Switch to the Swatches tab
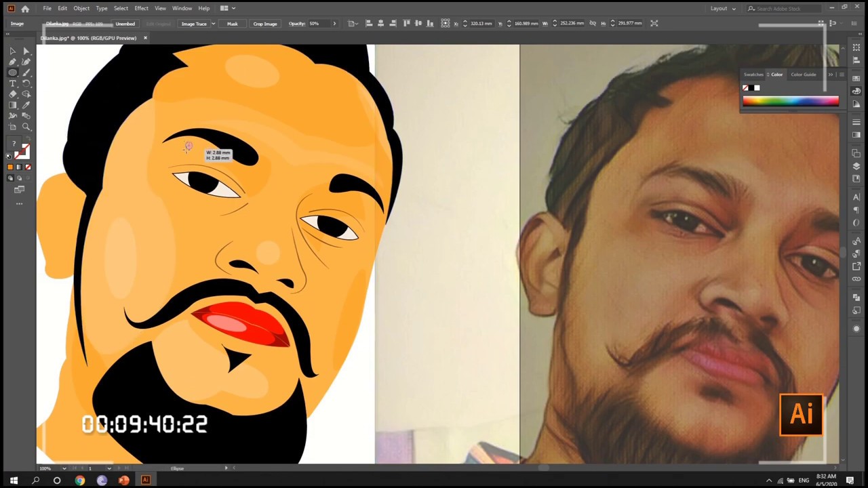This screenshot has height=488, width=868. 753,75
